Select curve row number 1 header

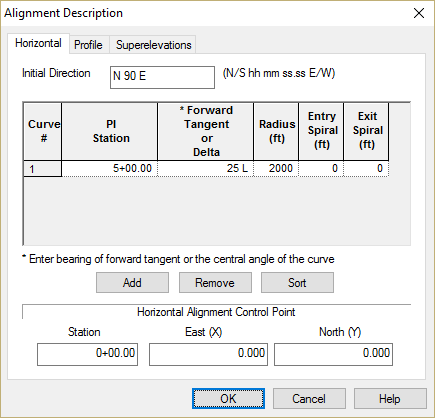coord(42,169)
